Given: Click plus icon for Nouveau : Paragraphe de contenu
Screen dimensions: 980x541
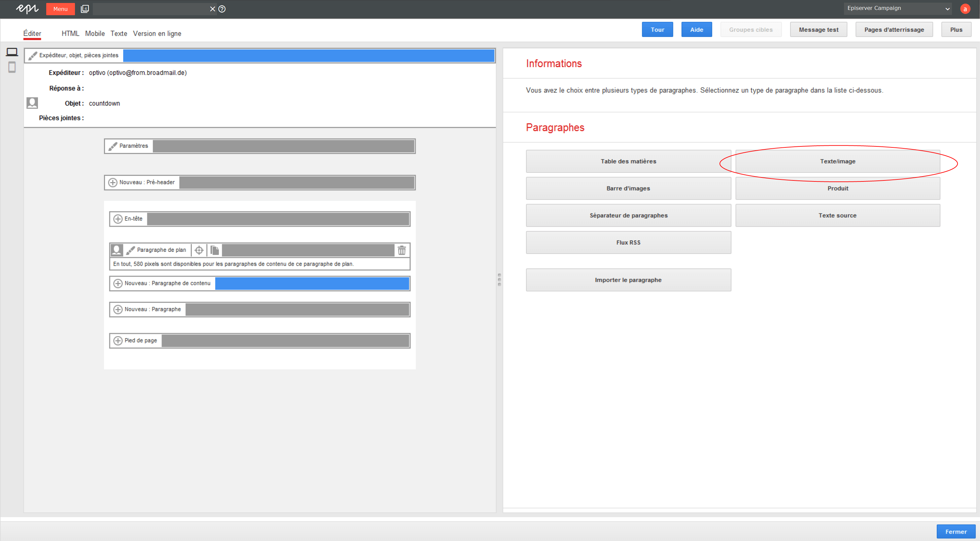Looking at the screenshot, I should [x=118, y=284].
